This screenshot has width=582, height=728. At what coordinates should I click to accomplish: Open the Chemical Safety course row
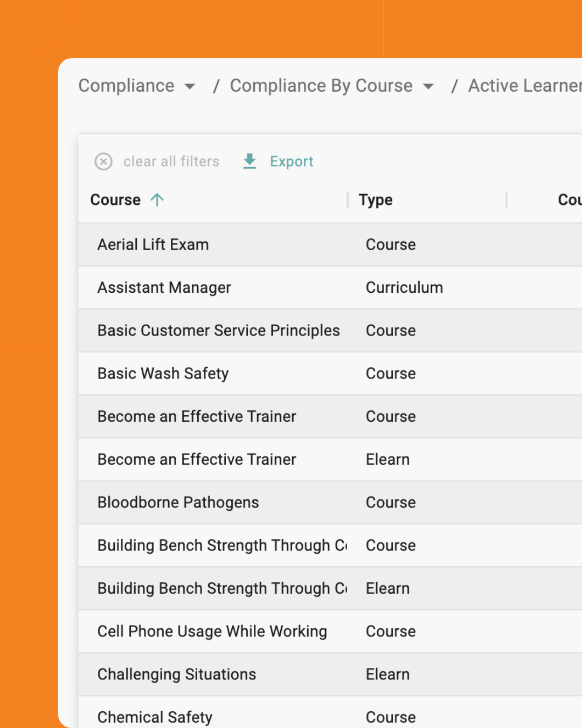(155, 717)
